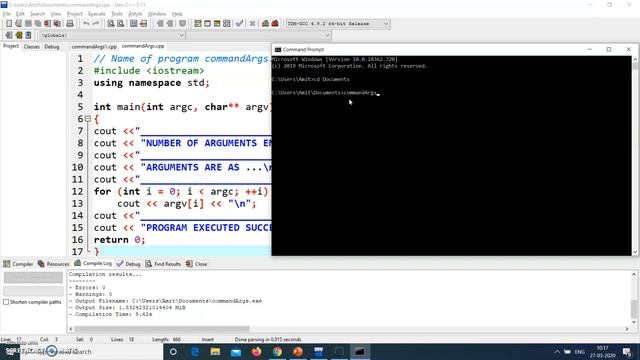Click the Undo arrow in toolbar
Image resolution: width=640 pixels, height=360 pixels.
(86, 24)
